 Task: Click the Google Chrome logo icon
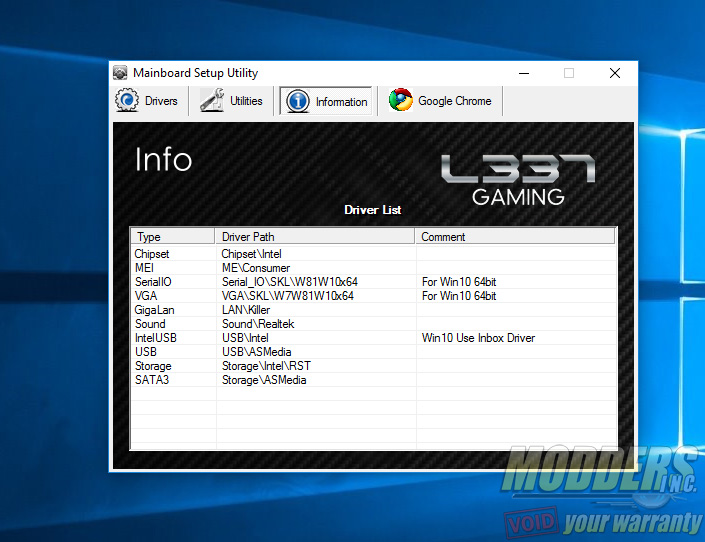point(401,100)
